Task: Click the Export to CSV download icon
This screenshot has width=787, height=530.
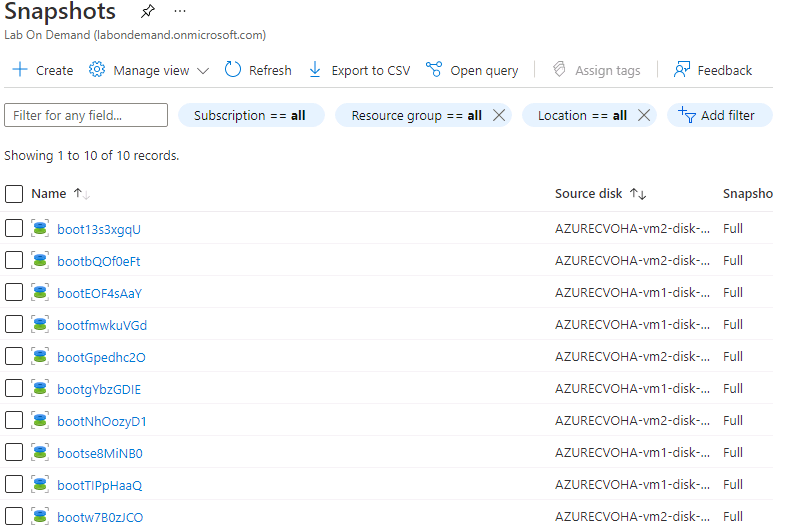Action: pos(315,70)
